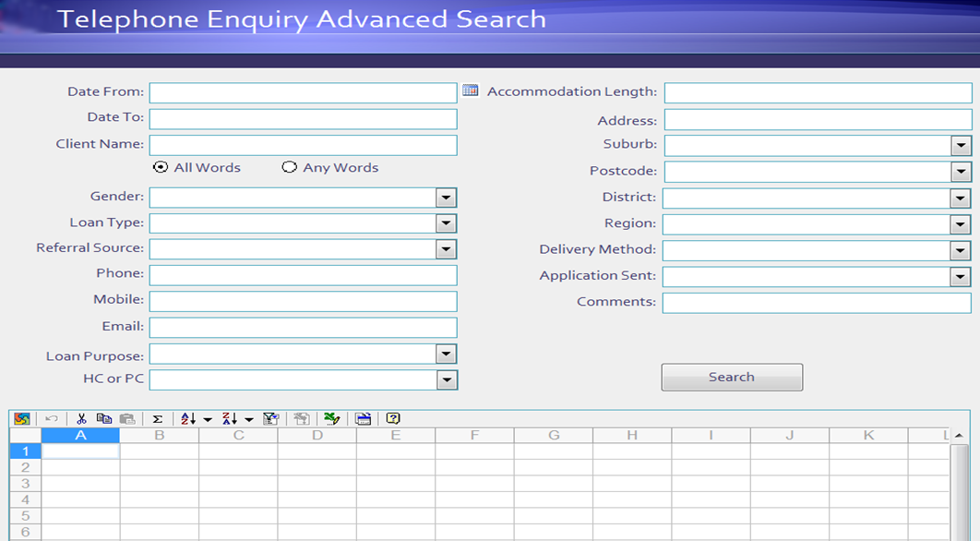This screenshot has height=541, width=980.
Task: Click the Help question mark icon
Action: point(391,417)
